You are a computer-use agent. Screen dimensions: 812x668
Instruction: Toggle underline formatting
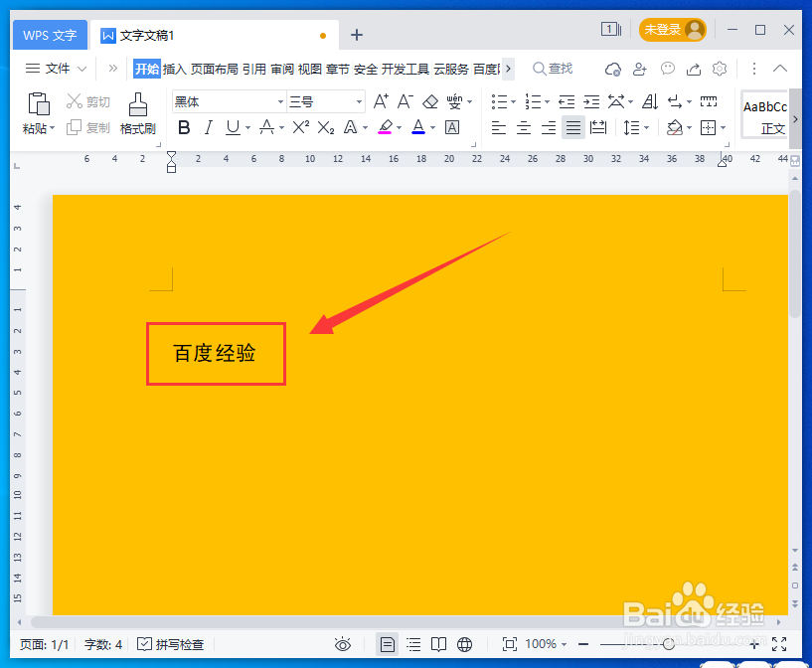point(233,127)
